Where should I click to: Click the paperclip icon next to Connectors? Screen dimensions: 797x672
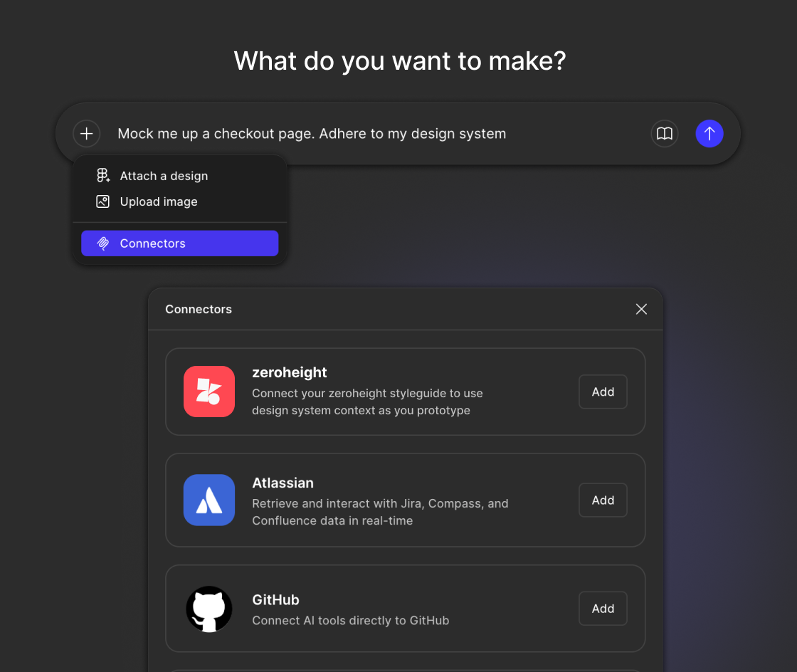pos(102,243)
